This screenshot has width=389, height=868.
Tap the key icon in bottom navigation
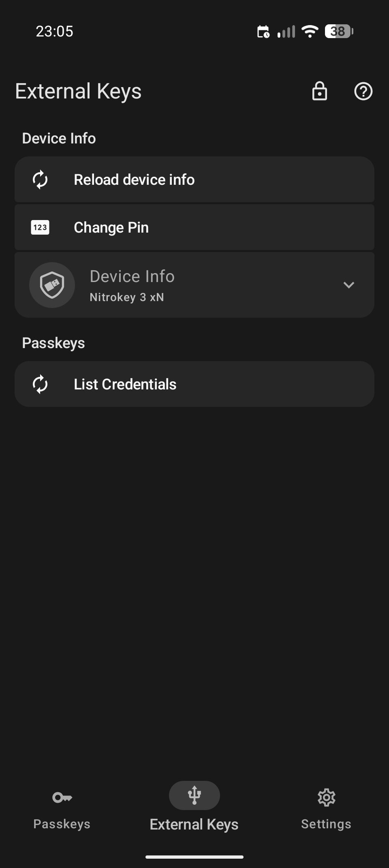62,797
